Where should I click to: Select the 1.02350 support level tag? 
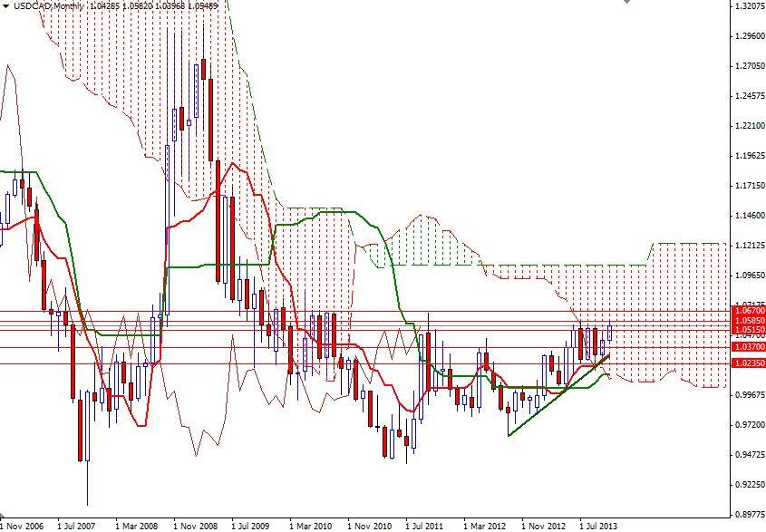coord(745,362)
